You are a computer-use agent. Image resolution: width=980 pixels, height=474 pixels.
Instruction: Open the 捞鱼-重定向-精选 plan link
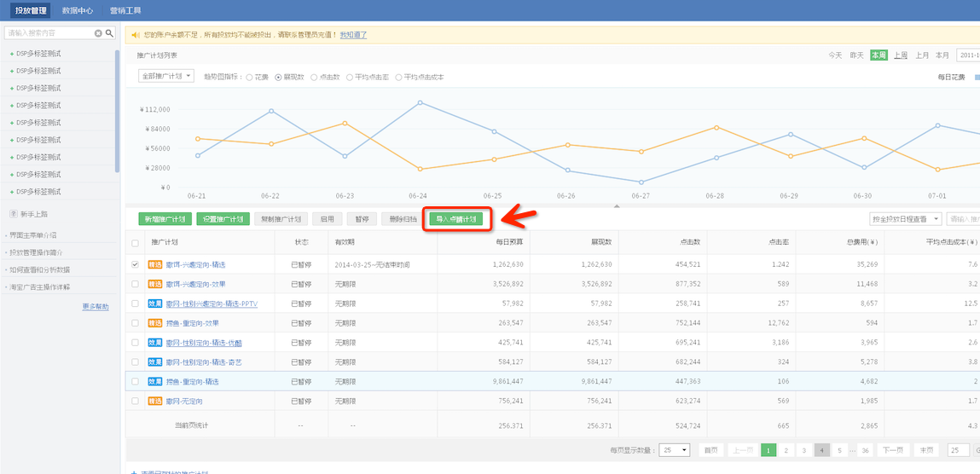tap(193, 382)
